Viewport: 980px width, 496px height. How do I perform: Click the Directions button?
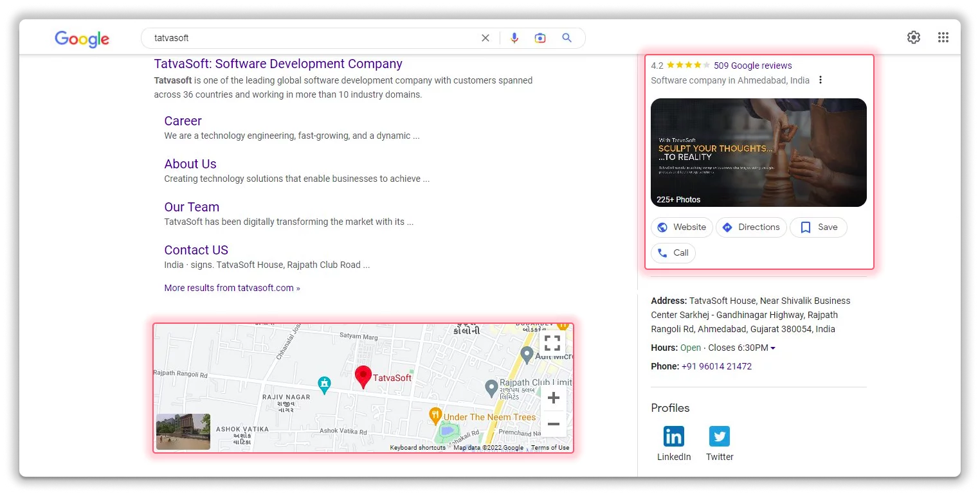(751, 227)
